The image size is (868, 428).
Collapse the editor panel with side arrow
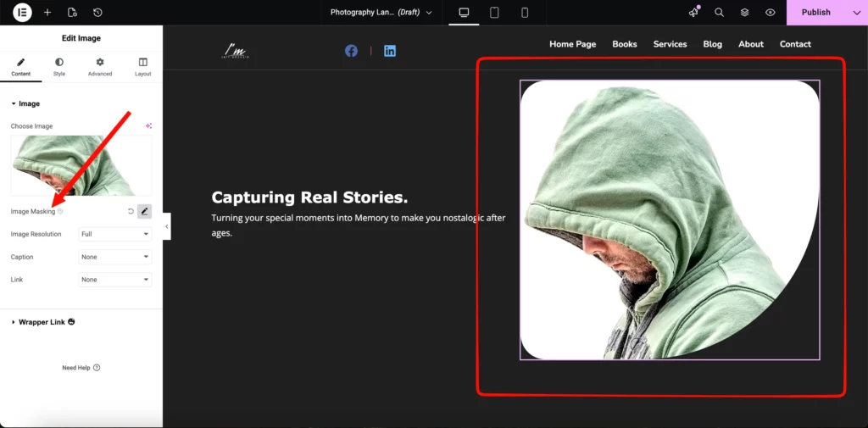click(167, 226)
